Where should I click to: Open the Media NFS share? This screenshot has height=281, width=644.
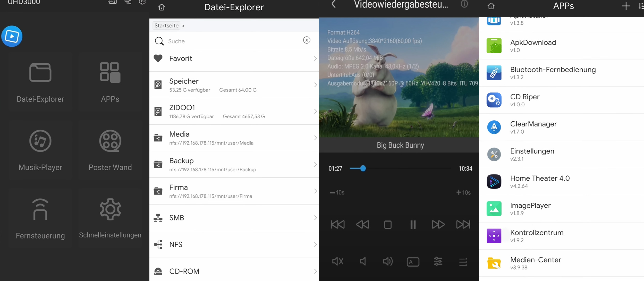pyautogui.click(x=234, y=138)
